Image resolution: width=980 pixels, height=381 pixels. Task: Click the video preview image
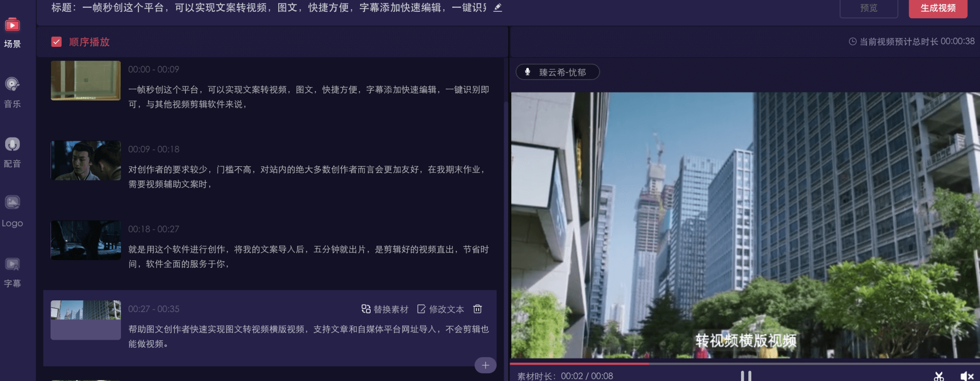point(745,225)
